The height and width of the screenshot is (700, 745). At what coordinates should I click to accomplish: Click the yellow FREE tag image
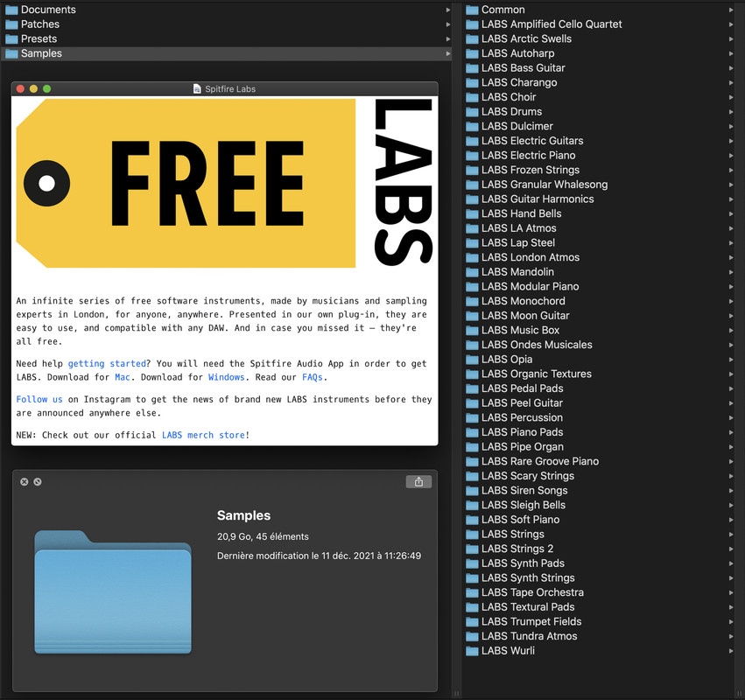pyautogui.click(x=186, y=183)
